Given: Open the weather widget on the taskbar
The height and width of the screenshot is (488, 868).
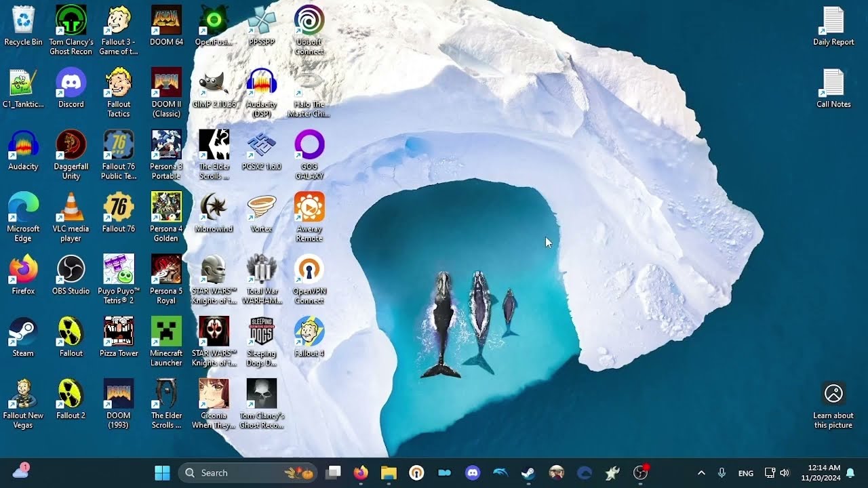Looking at the screenshot, I should coord(21,472).
